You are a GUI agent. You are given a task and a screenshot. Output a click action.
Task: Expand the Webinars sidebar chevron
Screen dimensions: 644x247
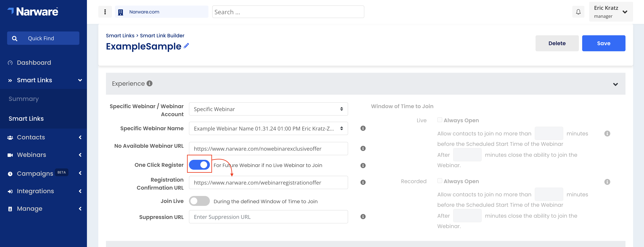tap(80, 155)
